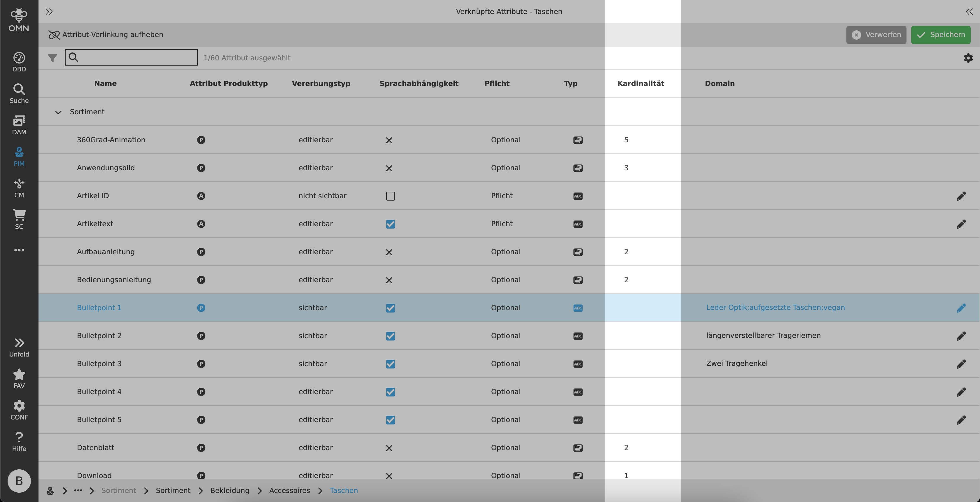Uncheck Artikeltext Sprachabhängigkeit checkbox

click(390, 224)
